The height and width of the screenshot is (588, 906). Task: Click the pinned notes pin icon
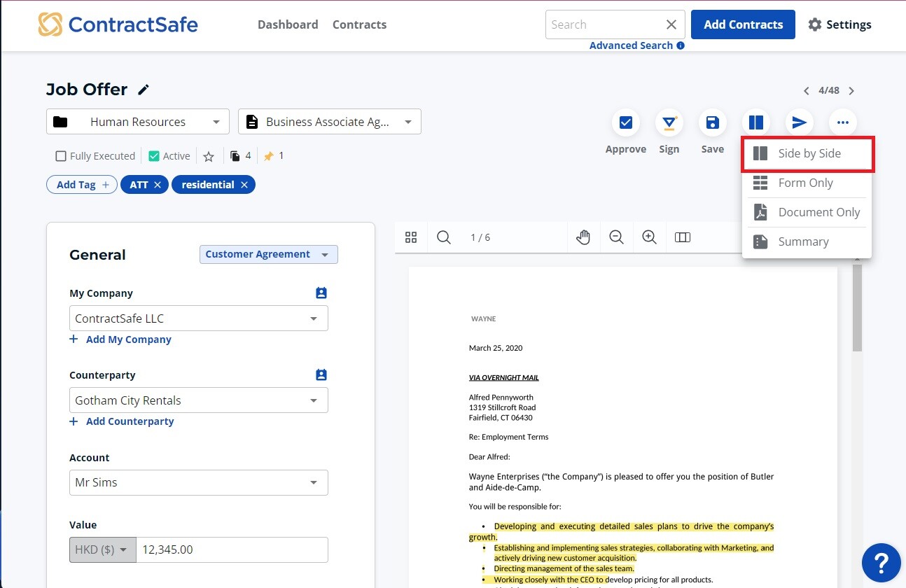coord(268,156)
